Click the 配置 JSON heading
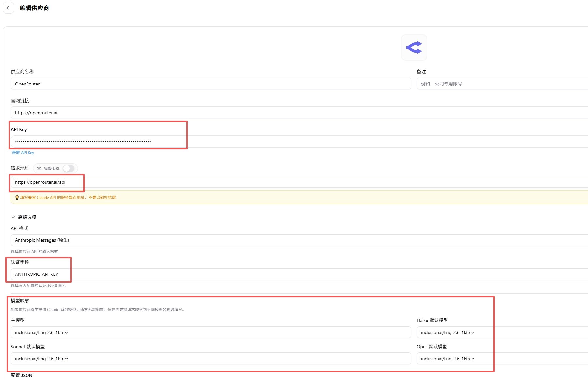The image size is (588, 380). point(22,375)
